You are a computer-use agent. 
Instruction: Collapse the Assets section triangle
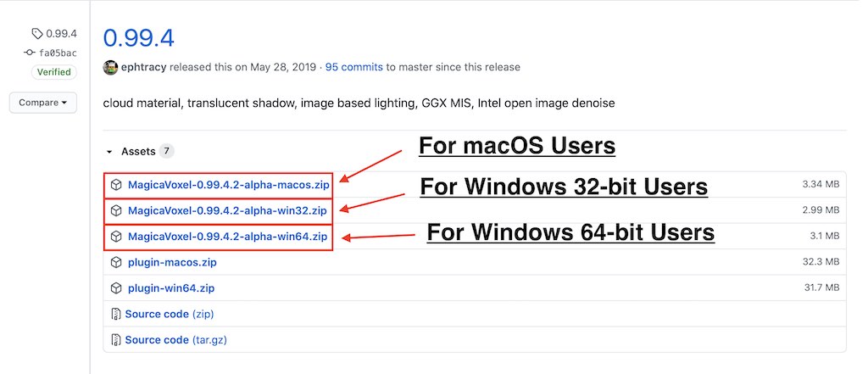pos(108,152)
